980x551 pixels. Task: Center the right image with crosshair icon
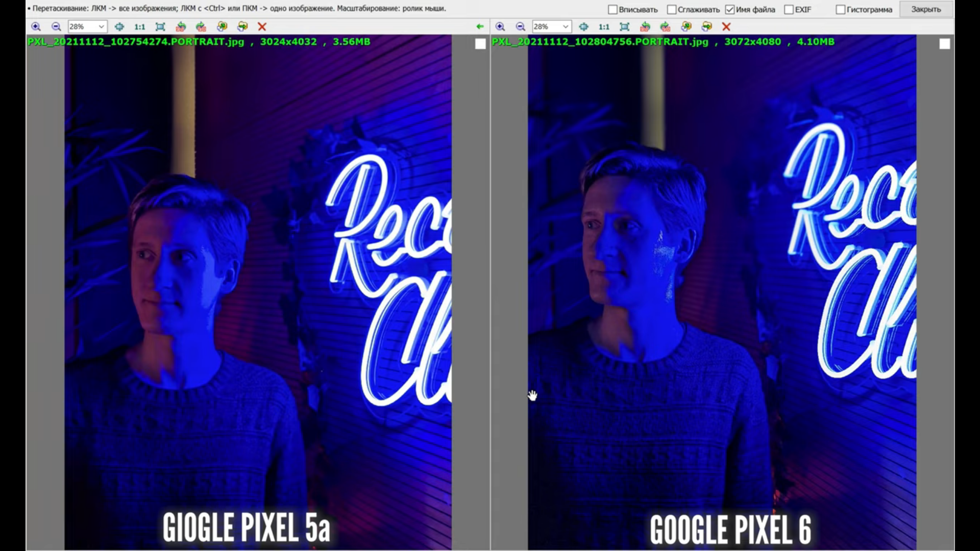coord(583,27)
